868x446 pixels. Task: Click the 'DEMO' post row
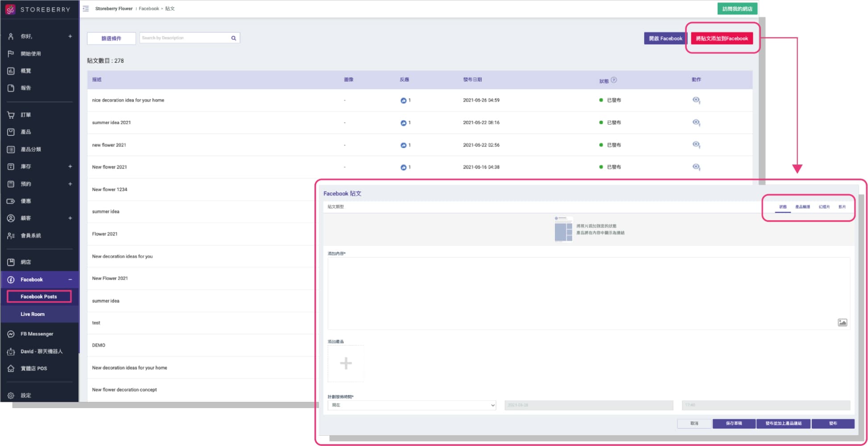click(201, 345)
